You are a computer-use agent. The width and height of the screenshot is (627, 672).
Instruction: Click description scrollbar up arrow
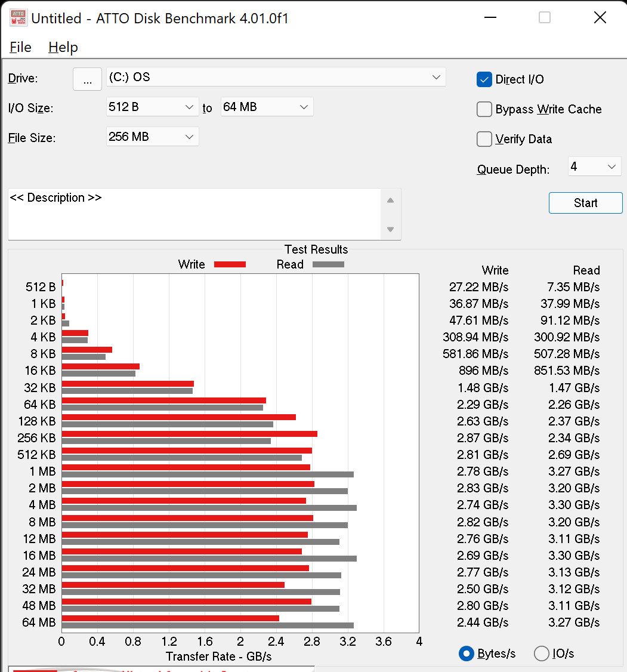click(390, 200)
